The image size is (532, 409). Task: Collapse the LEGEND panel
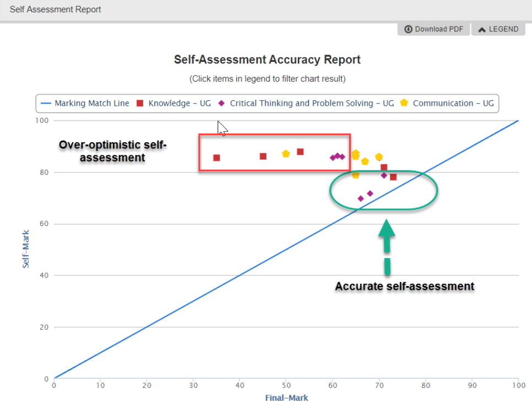(x=498, y=29)
